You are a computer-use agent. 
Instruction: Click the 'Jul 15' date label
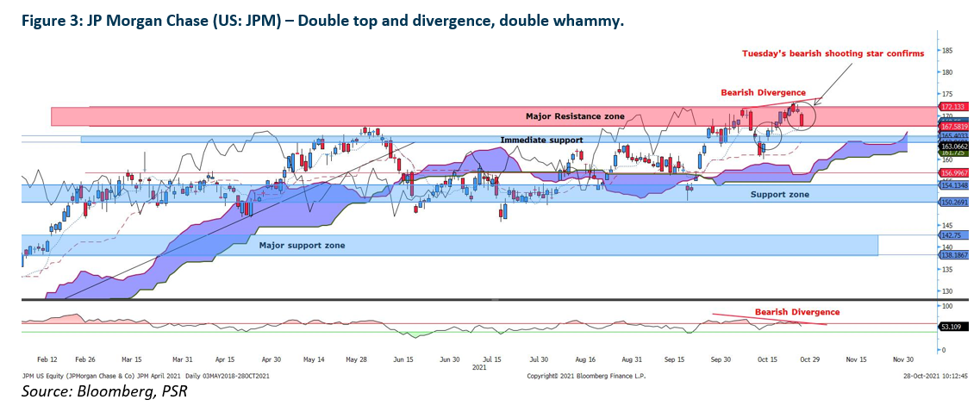click(493, 360)
